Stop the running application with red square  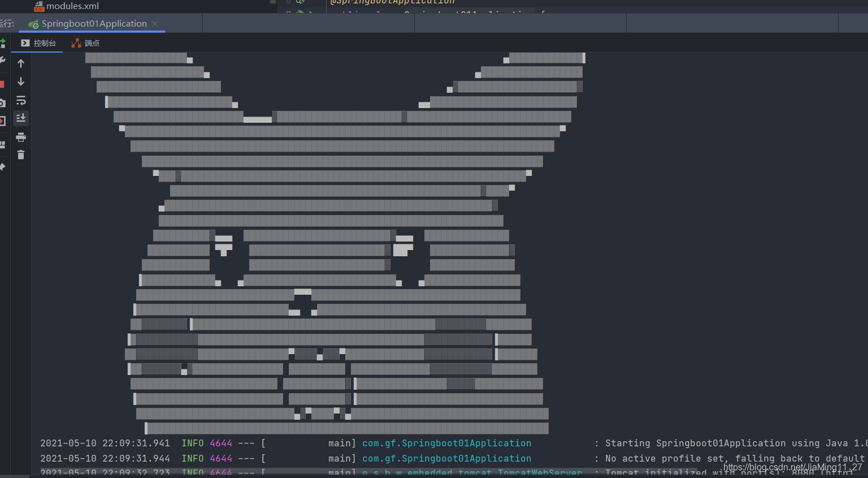point(2,84)
